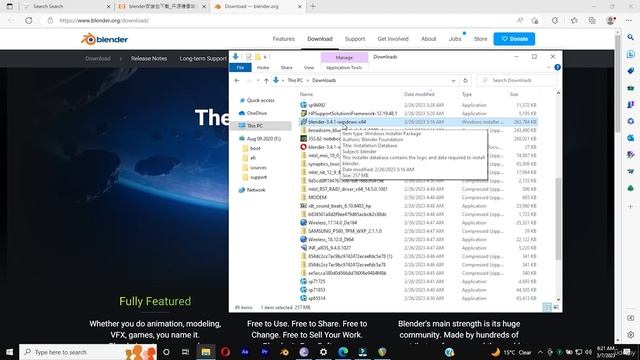Click the Search Downloads field
The height and width of the screenshot is (360, 640).
(x=517, y=80)
